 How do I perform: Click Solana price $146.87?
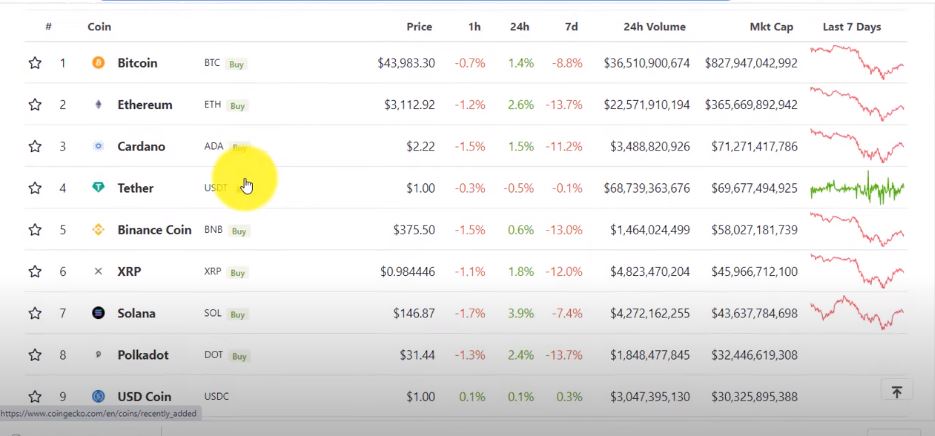pyautogui.click(x=414, y=314)
